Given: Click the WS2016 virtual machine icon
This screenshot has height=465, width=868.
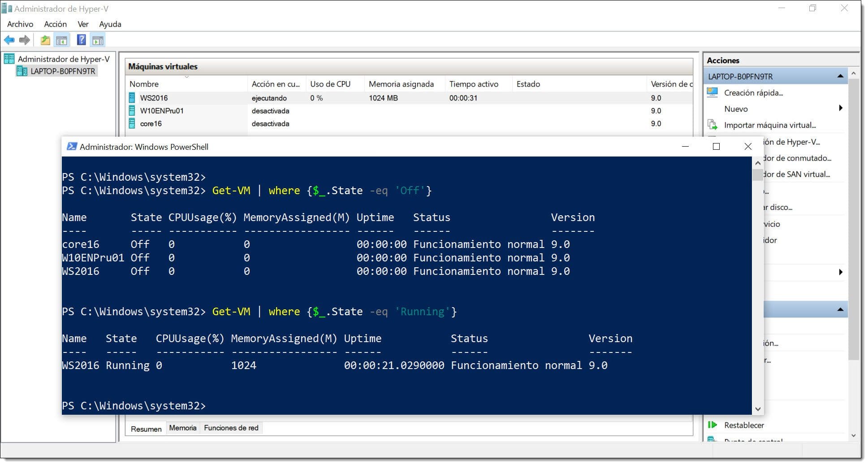Looking at the screenshot, I should point(132,98).
